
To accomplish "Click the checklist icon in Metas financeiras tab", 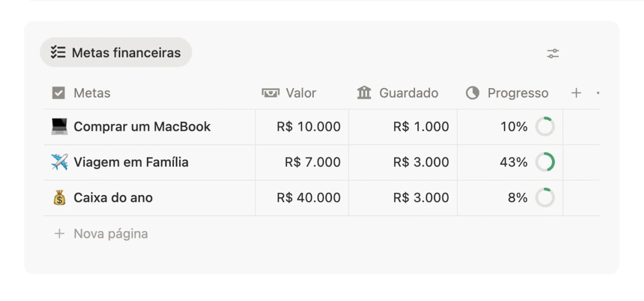I will [x=58, y=53].
